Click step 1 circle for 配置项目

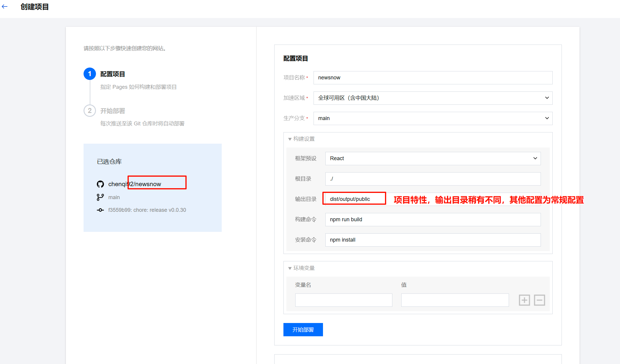[90, 74]
